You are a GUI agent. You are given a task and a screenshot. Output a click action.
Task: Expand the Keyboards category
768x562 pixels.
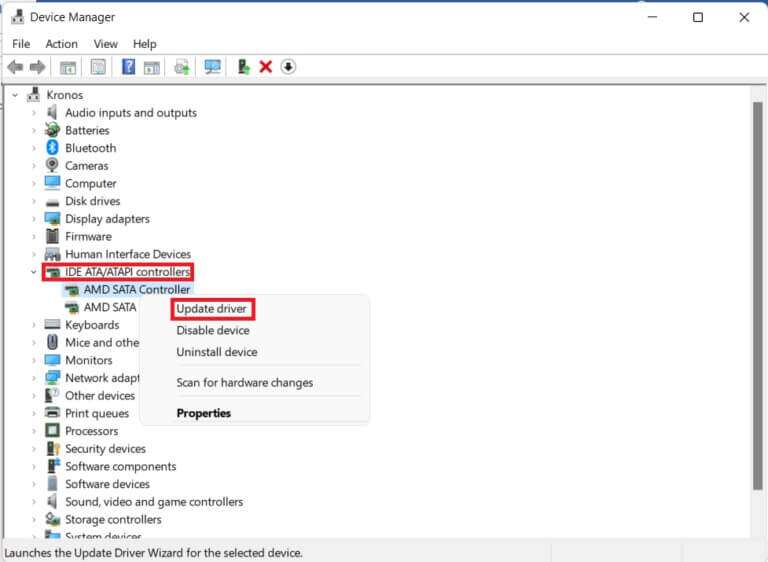pyautogui.click(x=34, y=325)
